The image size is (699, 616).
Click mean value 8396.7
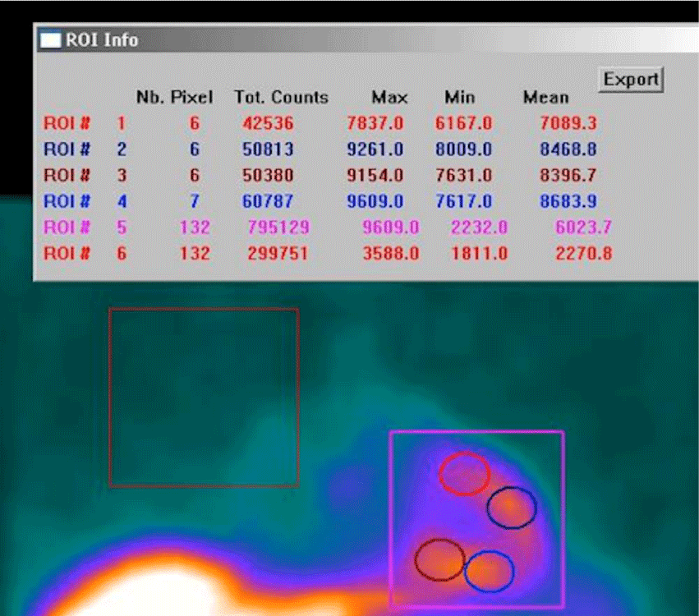568,175
